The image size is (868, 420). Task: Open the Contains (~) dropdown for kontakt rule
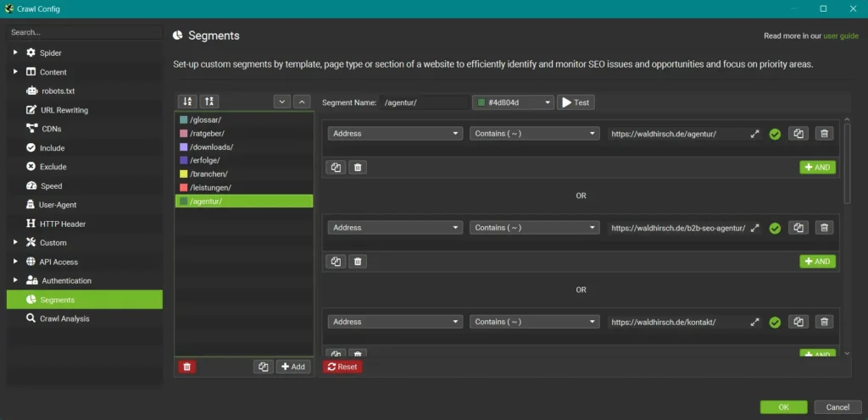pos(534,322)
